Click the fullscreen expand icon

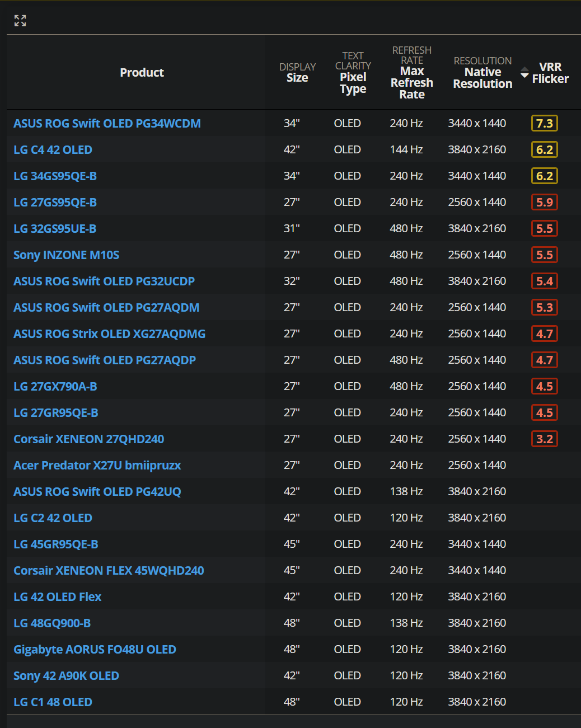pyautogui.click(x=20, y=21)
